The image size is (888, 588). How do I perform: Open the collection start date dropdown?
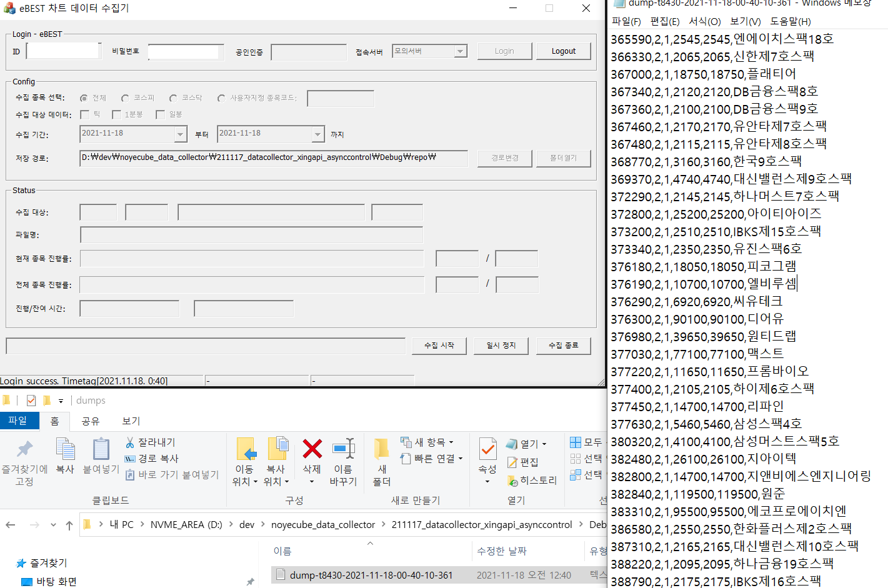(181, 134)
